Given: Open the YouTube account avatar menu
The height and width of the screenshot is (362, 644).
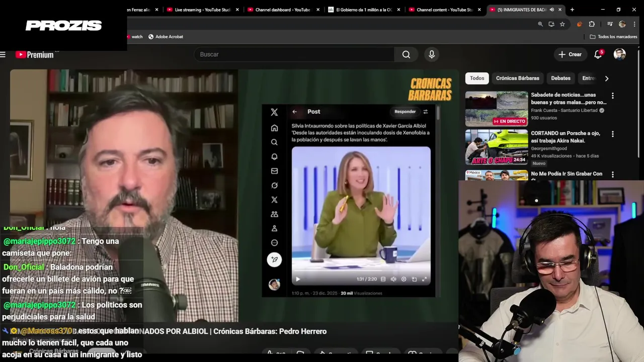Looking at the screenshot, I should pyautogui.click(x=620, y=54).
